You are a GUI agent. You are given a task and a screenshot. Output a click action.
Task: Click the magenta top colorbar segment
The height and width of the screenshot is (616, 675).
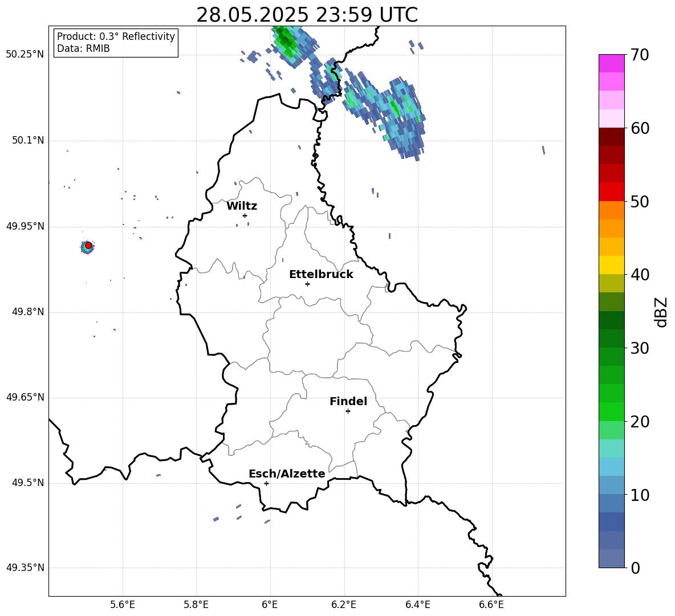[x=611, y=63]
